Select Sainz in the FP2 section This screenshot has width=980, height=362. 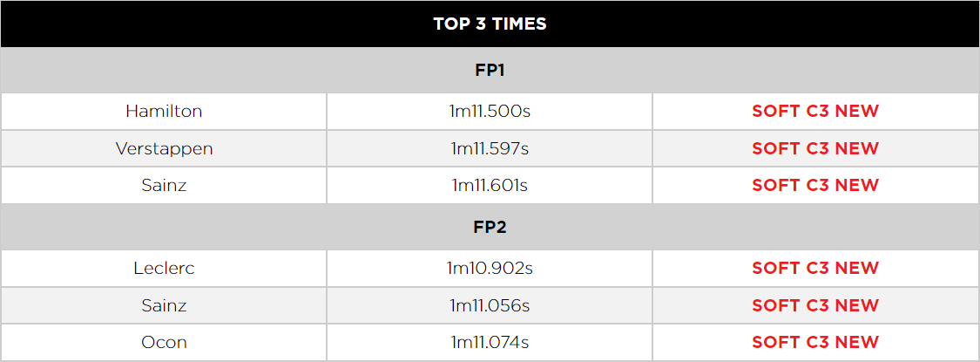pos(164,305)
